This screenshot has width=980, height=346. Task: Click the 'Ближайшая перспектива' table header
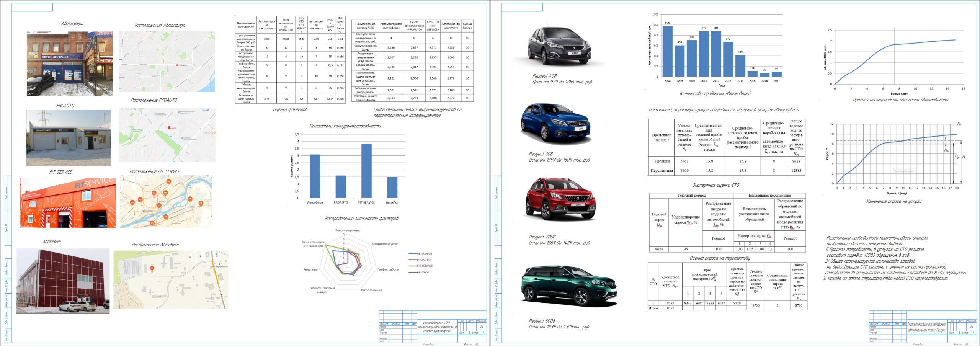click(769, 196)
